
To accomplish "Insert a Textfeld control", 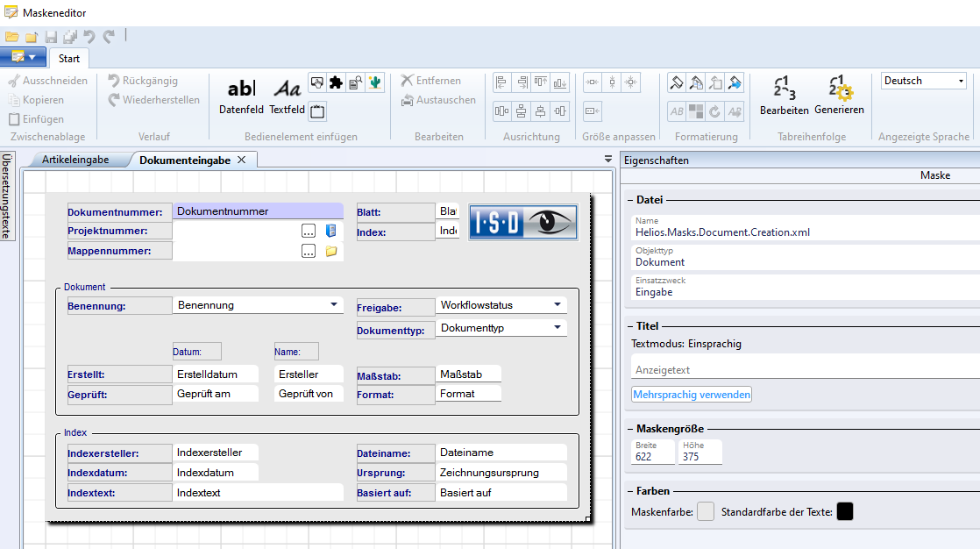I will pos(287,96).
